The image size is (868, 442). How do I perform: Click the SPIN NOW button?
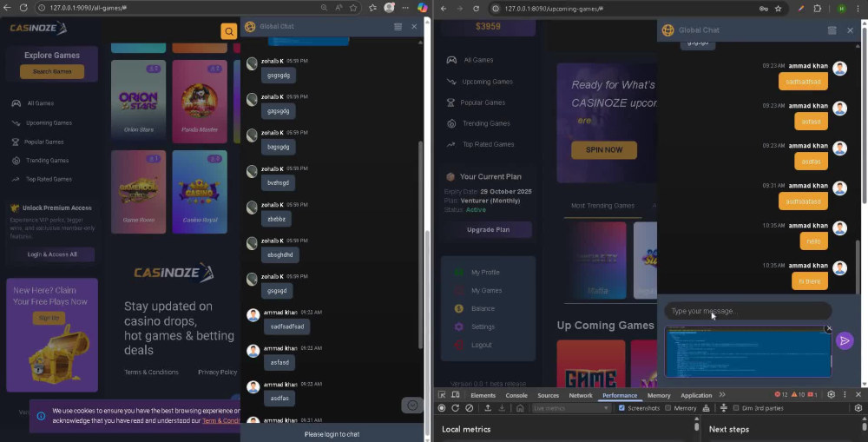(x=604, y=150)
